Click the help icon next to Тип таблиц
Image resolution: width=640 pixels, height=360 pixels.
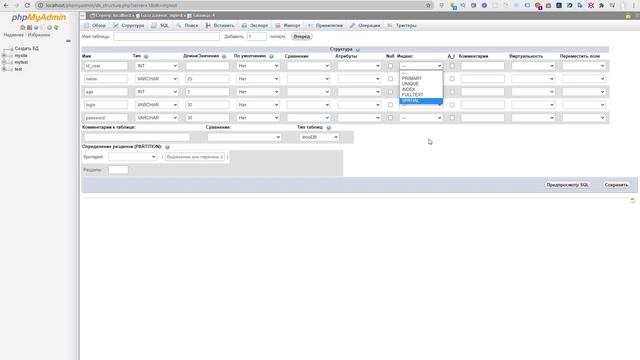(x=329, y=127)
